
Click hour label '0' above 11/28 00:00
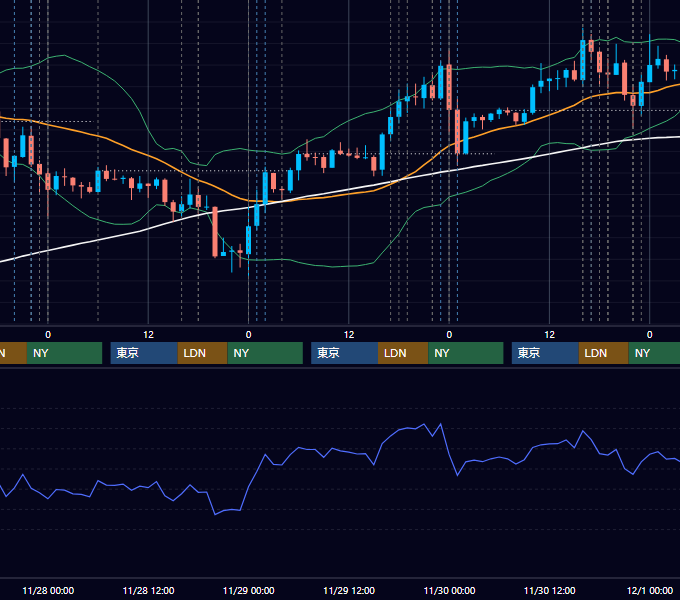[48, 335]
